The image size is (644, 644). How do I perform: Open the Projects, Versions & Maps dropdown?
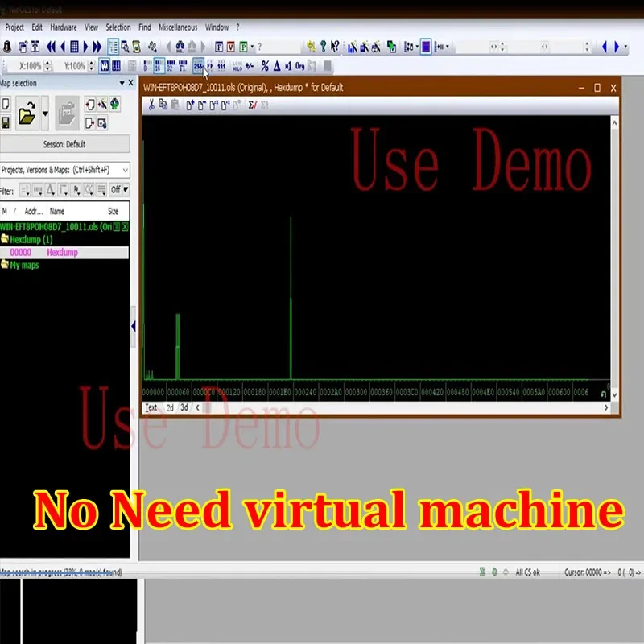point(65,170)
